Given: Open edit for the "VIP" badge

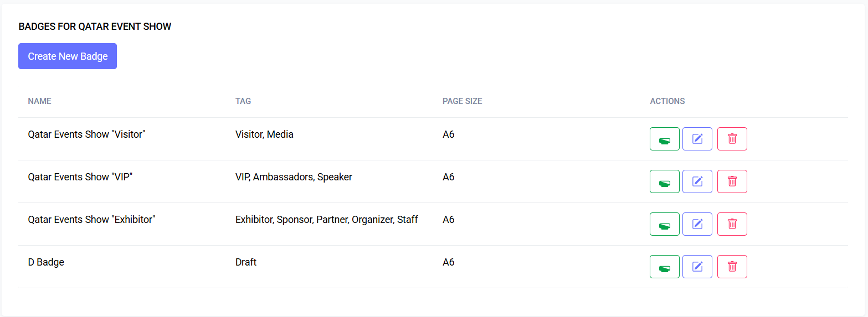Looking at the screenshot, I should point(697,181).
